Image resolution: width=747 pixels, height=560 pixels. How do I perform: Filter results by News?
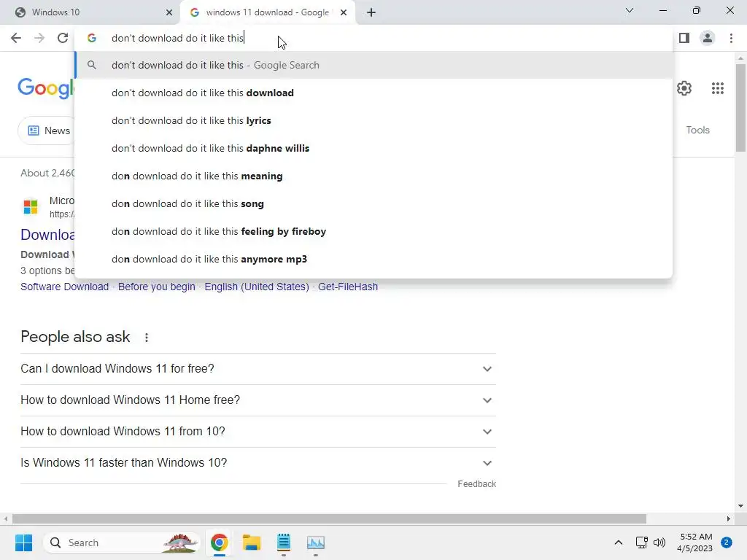(48, 131)
